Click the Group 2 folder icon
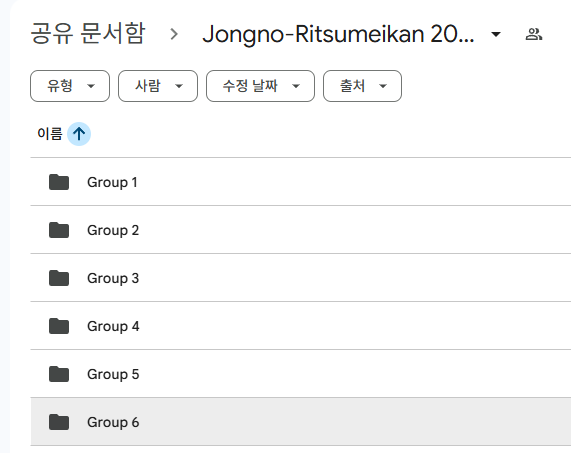The image size is (571, 453). point(59,230)
